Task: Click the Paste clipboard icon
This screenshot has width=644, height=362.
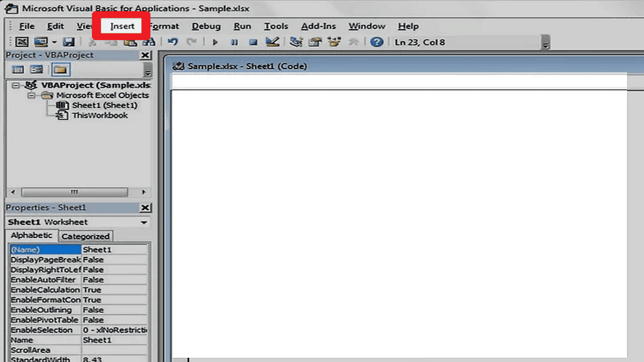Action: pyautogui.click(x=130, y=42)
